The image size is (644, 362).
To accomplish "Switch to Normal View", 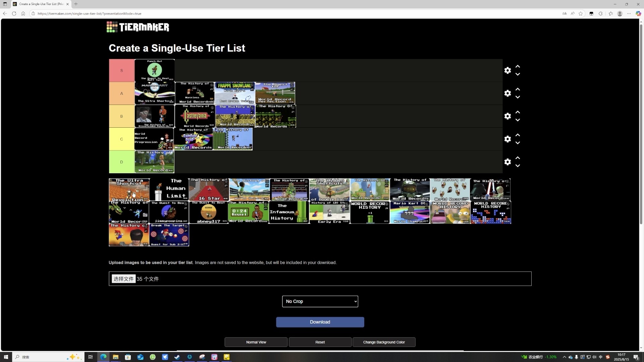I will coord(256,342).
